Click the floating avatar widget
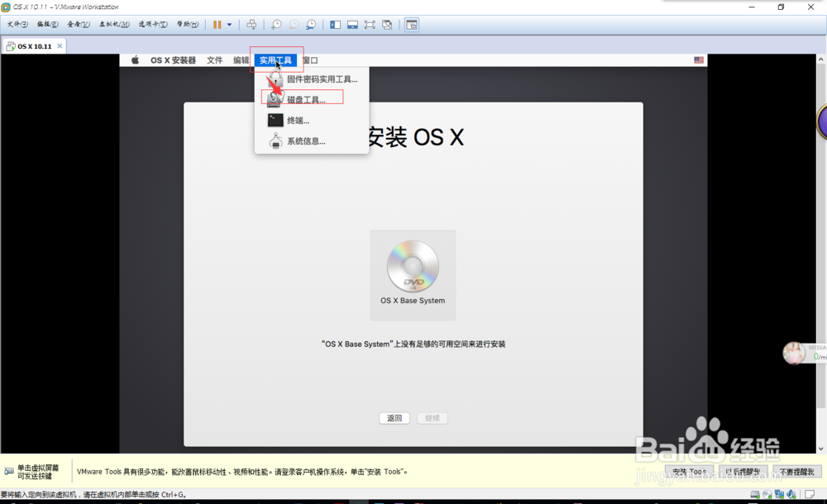The width and height of the screenshot is (827, 504). pyautogui.click(x=794, y=354)
